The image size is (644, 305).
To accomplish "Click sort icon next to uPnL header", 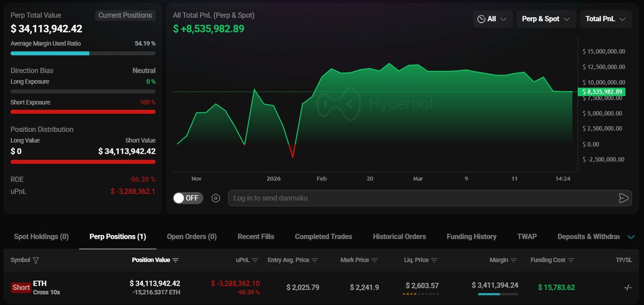I will coord(255,260).
